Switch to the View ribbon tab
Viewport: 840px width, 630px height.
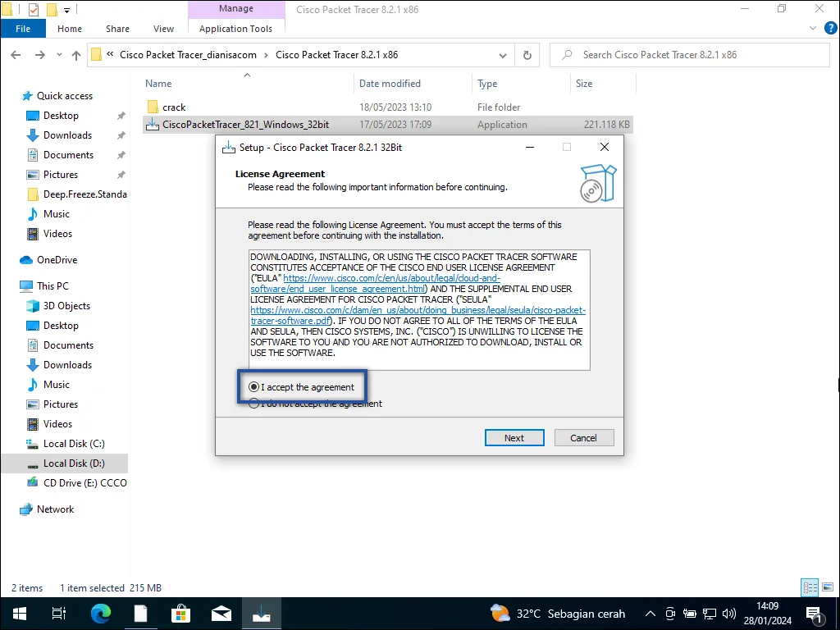(x=164, y=29)
